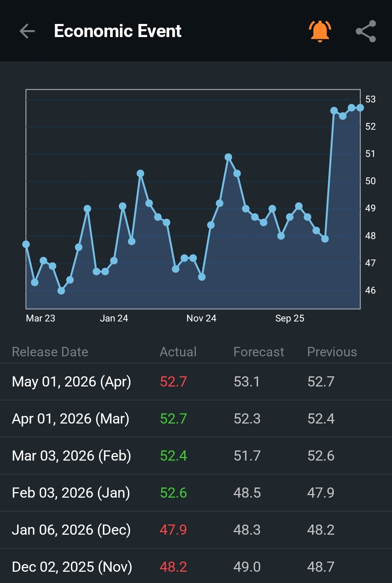This screenshot has width=392, height=583.
Task: Tap the Release Date column header
Action: click(50, 352)
